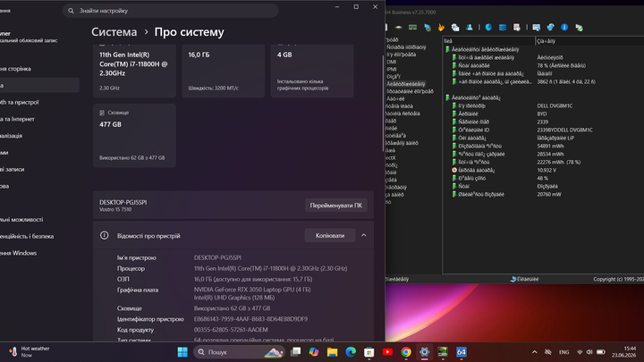
Task: Click the '48 %' wear level value in AIDA64
Action: [x=542, y=178]
